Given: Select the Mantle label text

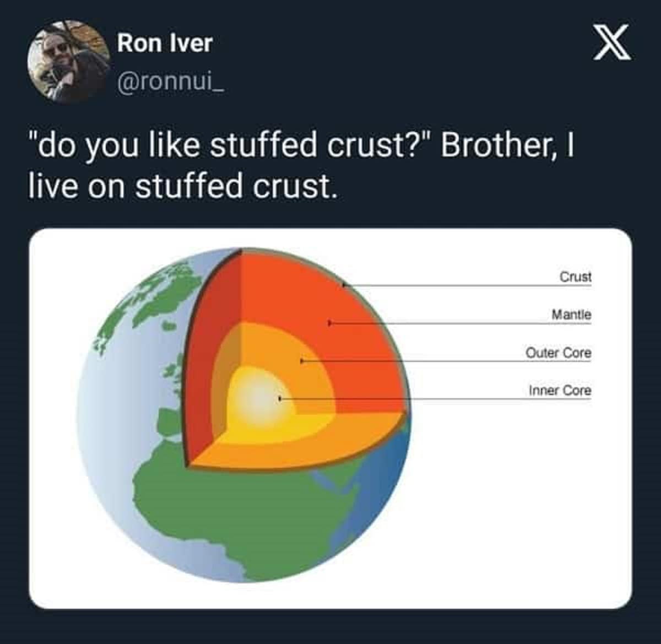Looking at the screenshot, I should 571,315.
